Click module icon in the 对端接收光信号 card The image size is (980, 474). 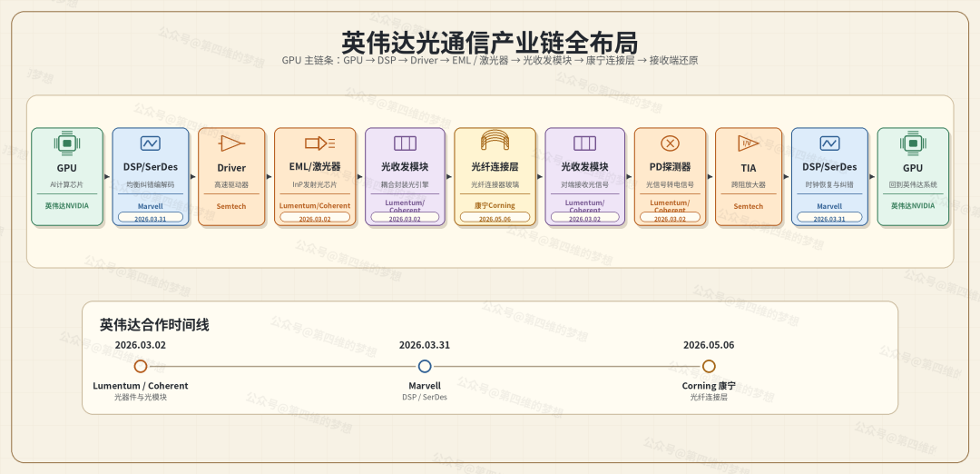click(x=584, y=143)
